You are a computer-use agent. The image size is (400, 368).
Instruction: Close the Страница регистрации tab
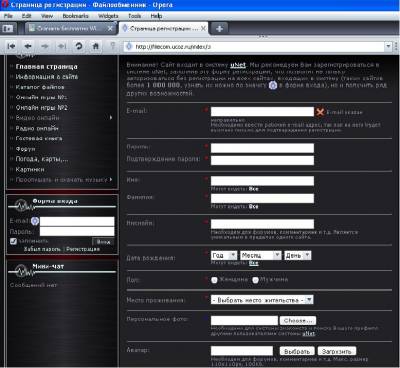[203, 29]
